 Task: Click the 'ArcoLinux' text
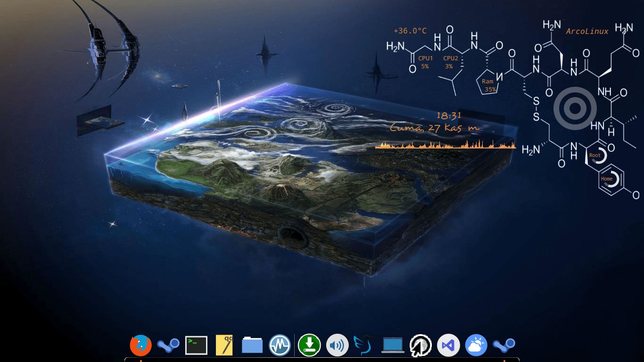(587, 32)
